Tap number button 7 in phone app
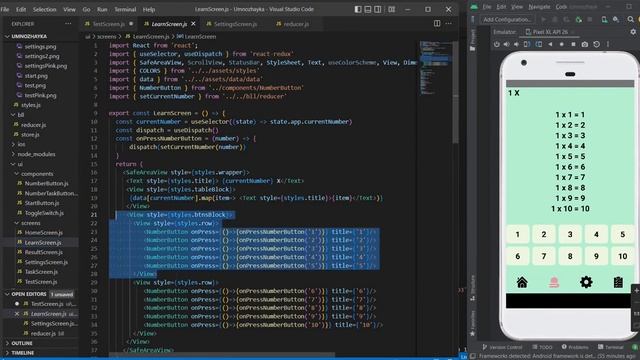 [x=544, y=256]
